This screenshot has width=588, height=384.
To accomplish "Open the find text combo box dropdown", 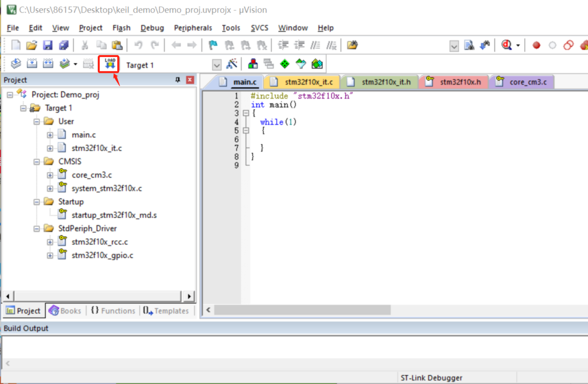I will click(454, 45).
